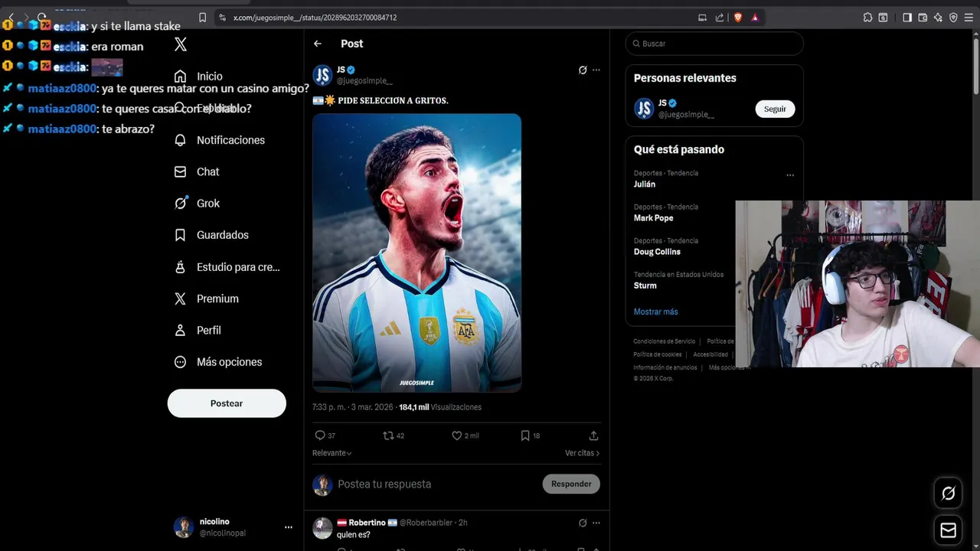Click Mostrar más under trends
The height and width of the screenshot is (551, 980).
[x=656, y=311]
